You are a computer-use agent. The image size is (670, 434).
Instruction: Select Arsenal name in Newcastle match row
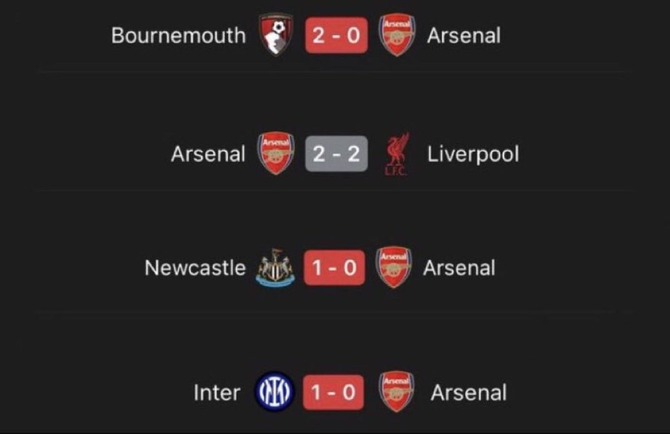click(459, 268)
